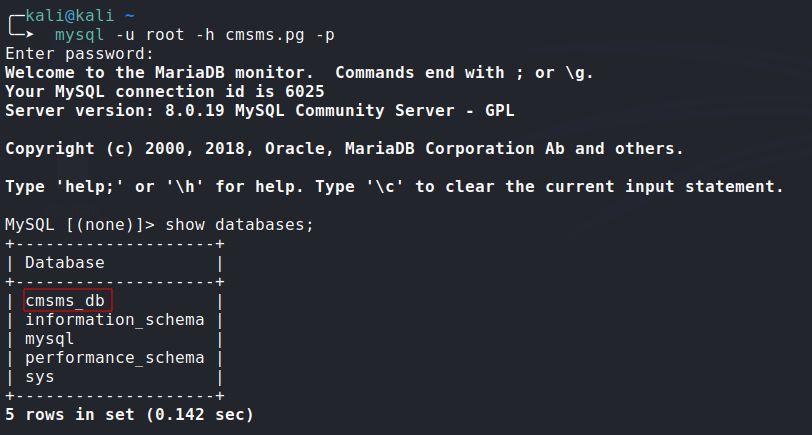Click the MySQL [(none)]> prompt
The image size is (812, 435).
[x=80, y=225]
